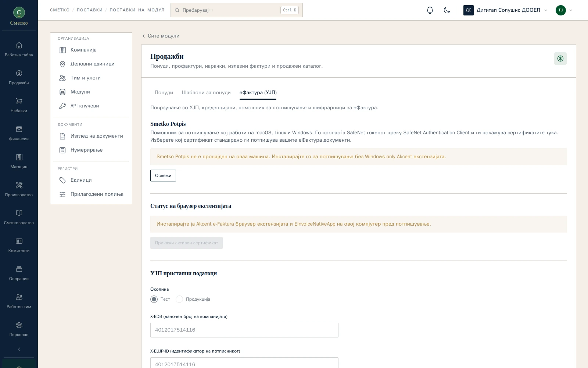
Task: Open the Дигитал Солушнс ДООЕЛ company dropdown
Action: pos(506,10)
